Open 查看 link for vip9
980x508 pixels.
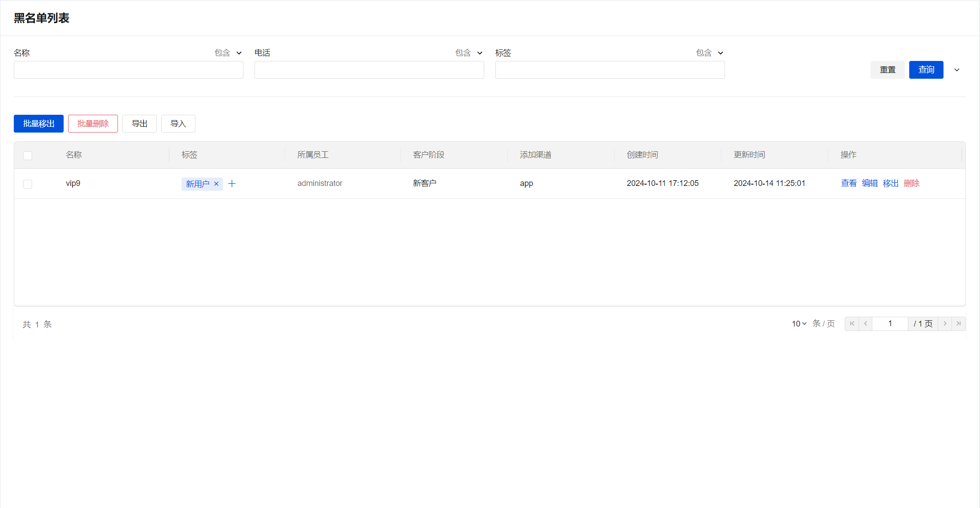[849, 183]
